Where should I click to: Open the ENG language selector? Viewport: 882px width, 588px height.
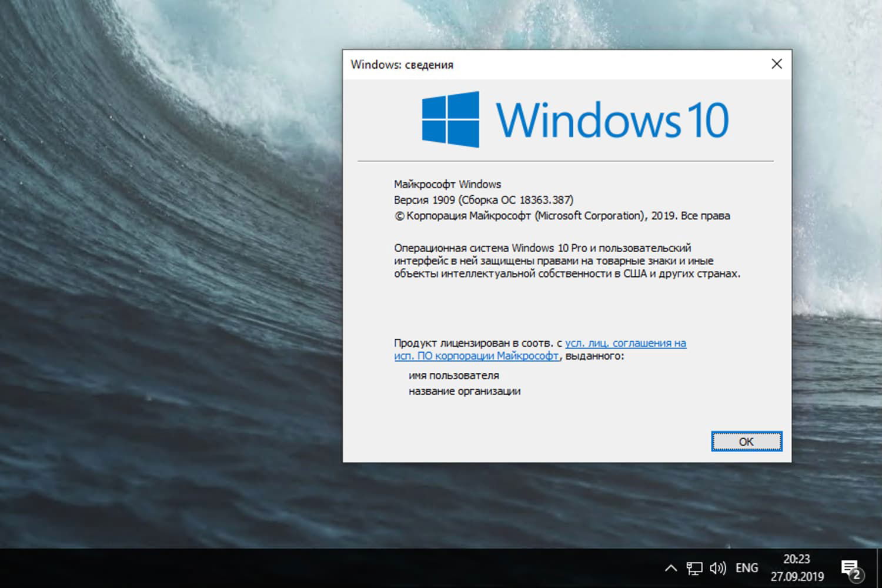click(746, 567)
